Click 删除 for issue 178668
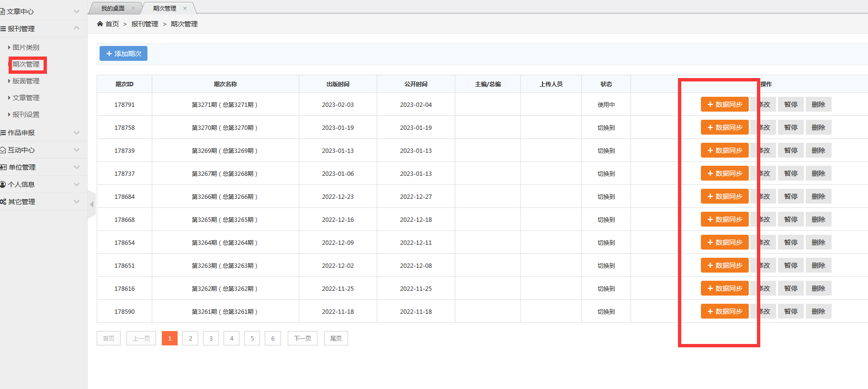The image size is (868, 389). pyautogui.click(x=819, y=219)
